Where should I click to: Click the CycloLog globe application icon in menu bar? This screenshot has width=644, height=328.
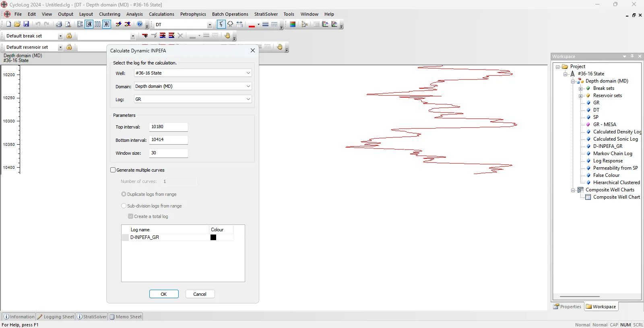(7, 14)
